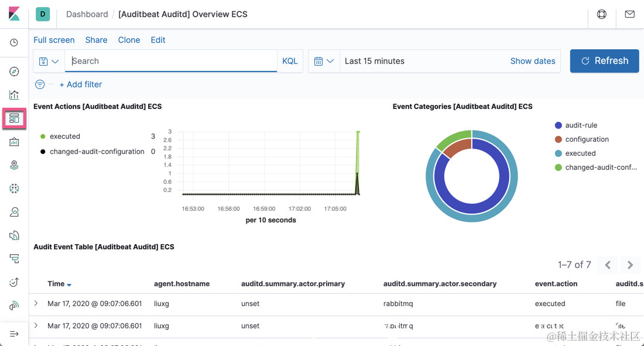
Task: Open Canvas icon in sidebar
Action: (14, 142)
